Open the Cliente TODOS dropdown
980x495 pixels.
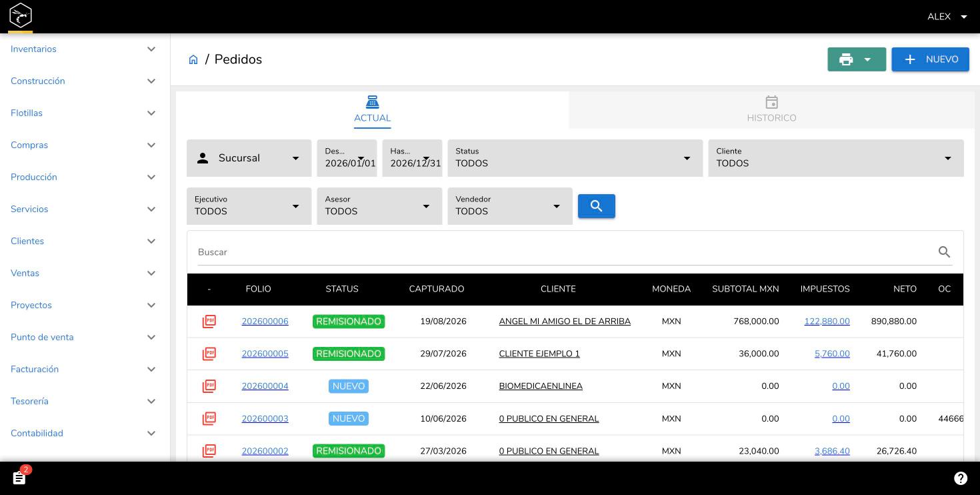tap(836, 158)
